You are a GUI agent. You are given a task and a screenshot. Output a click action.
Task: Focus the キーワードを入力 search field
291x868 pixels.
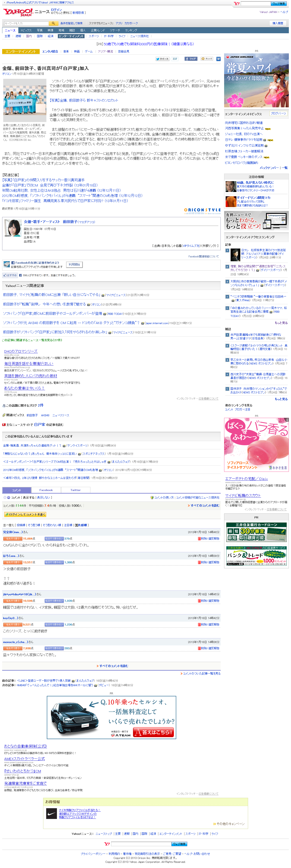26,23
